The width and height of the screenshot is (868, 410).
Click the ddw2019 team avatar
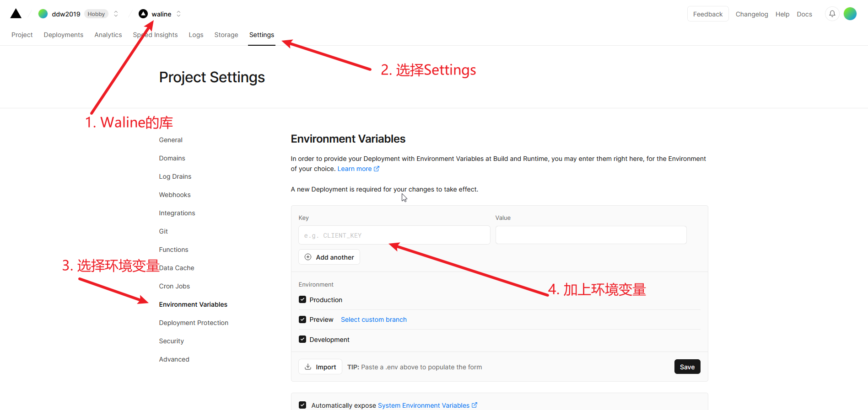[x=43, y=14]
